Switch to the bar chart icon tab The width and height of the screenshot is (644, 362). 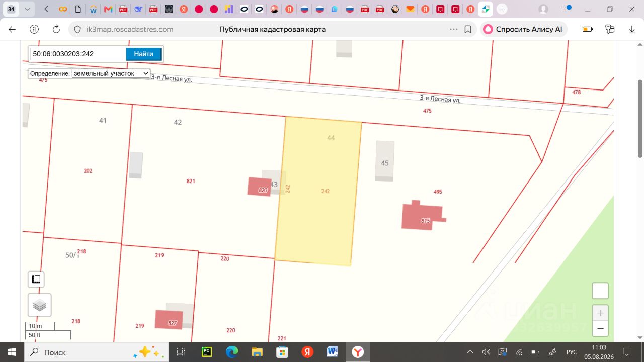[x=229, y=9]
